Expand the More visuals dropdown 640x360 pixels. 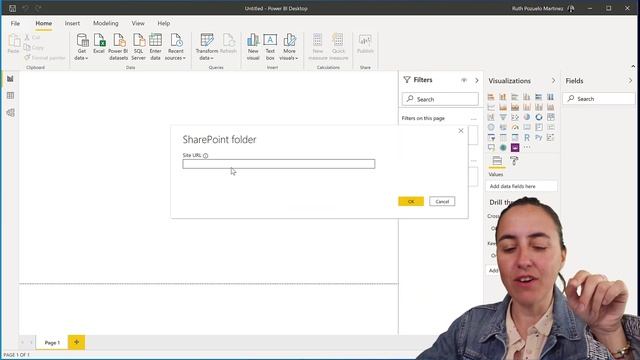click(289, 47)
